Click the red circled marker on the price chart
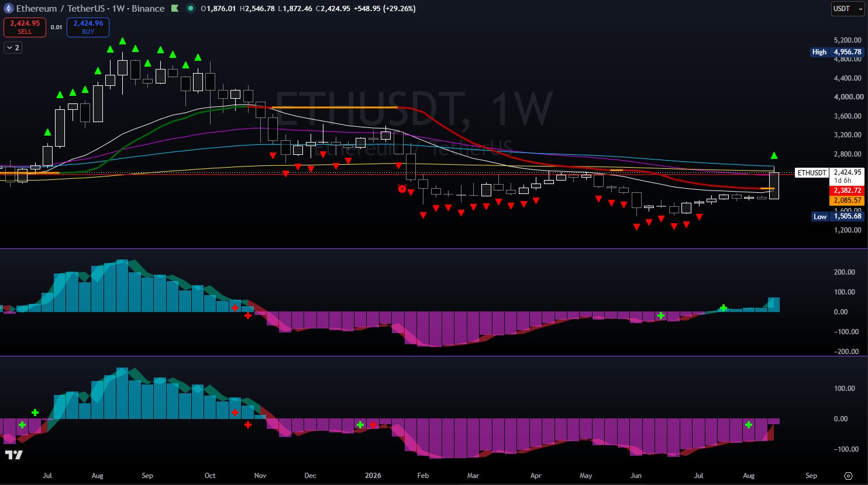Viewport: 868px width, 485px height. pos(402,188)
